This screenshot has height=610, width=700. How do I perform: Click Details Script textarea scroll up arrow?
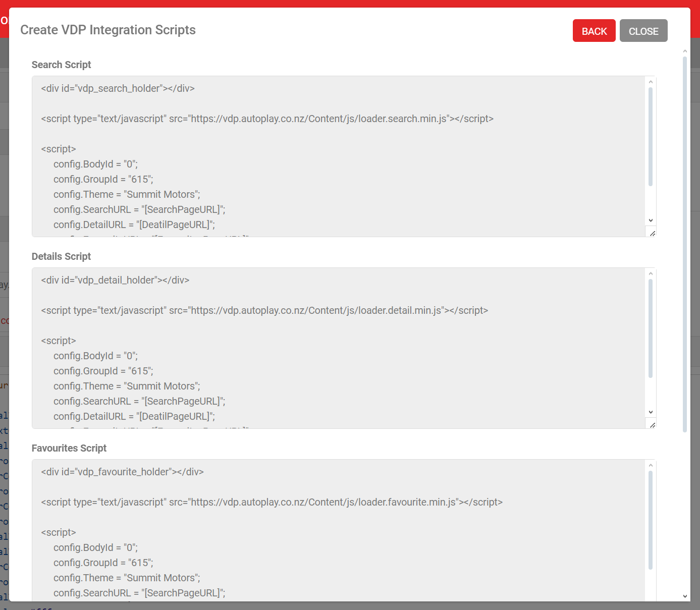651,273
